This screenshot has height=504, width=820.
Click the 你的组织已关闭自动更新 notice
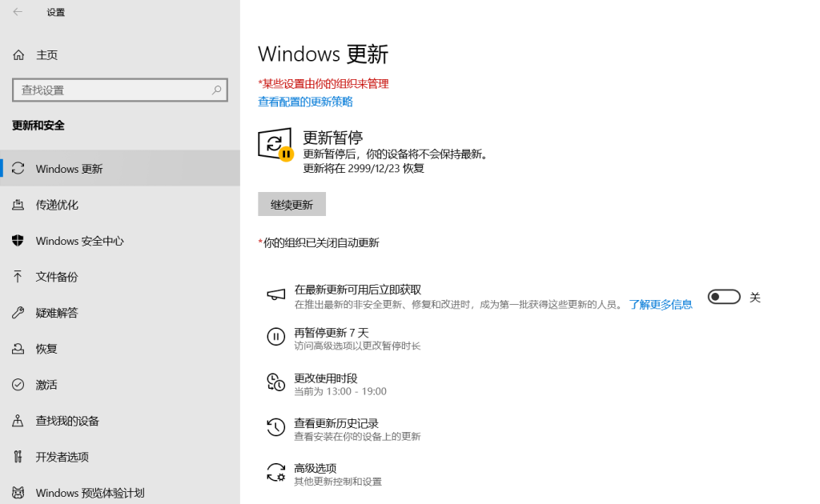(x=319, y=243)
